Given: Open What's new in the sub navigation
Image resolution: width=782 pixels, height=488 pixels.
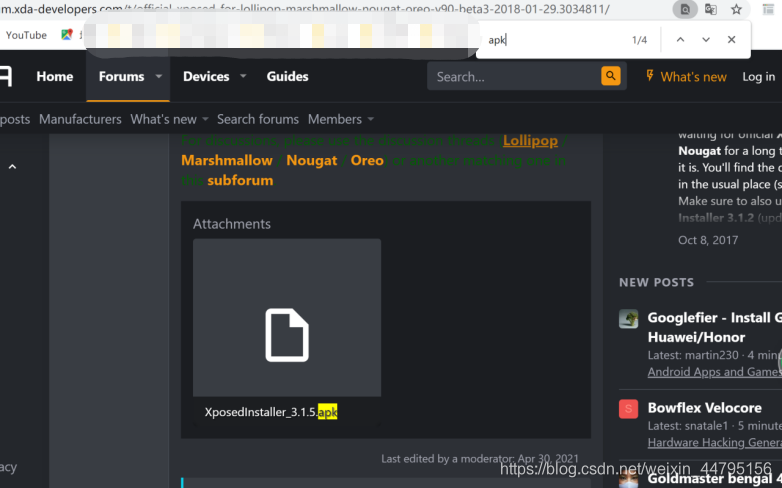Looking at the screenshot, I should (164, 119).
